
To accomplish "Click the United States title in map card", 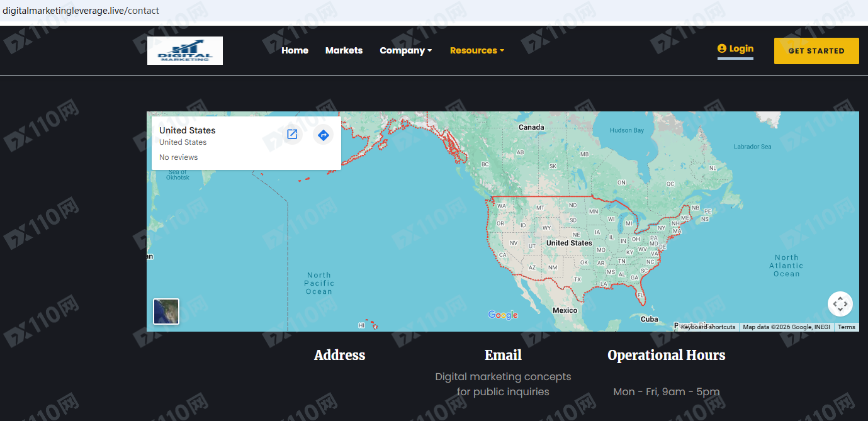I will 187,130.
